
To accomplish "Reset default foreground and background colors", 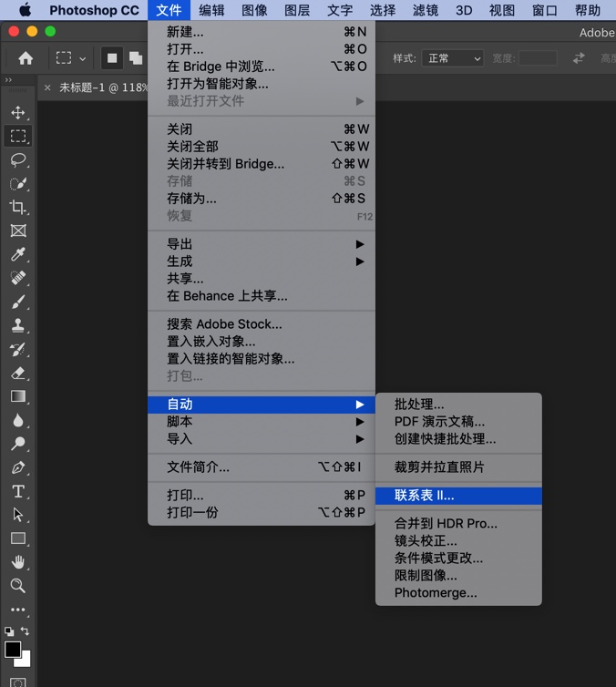I will coord(9,631).
